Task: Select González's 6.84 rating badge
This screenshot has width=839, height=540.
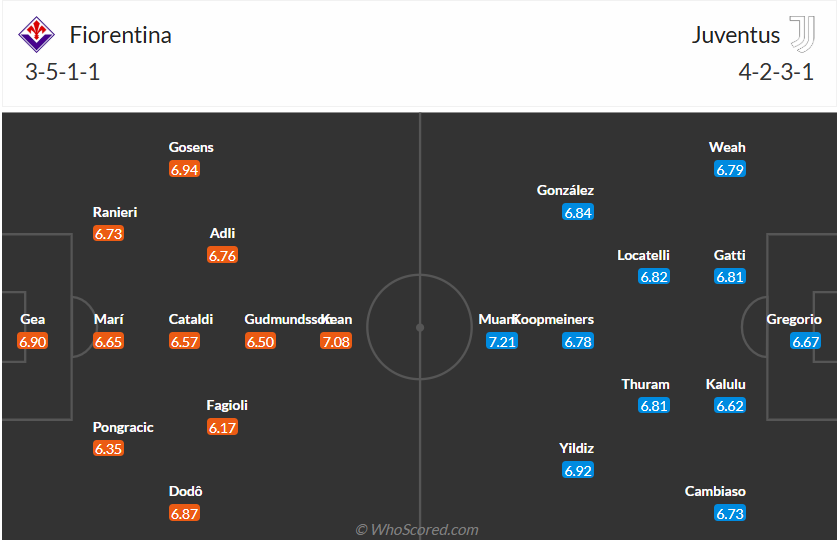Action: click(577, 213)
